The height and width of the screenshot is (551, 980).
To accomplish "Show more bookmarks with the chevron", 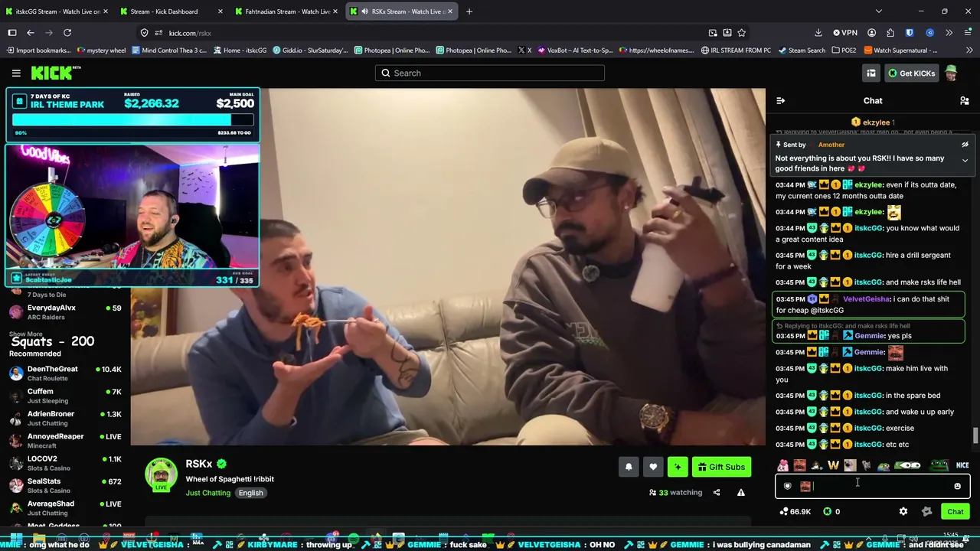I will coord(969,51).
